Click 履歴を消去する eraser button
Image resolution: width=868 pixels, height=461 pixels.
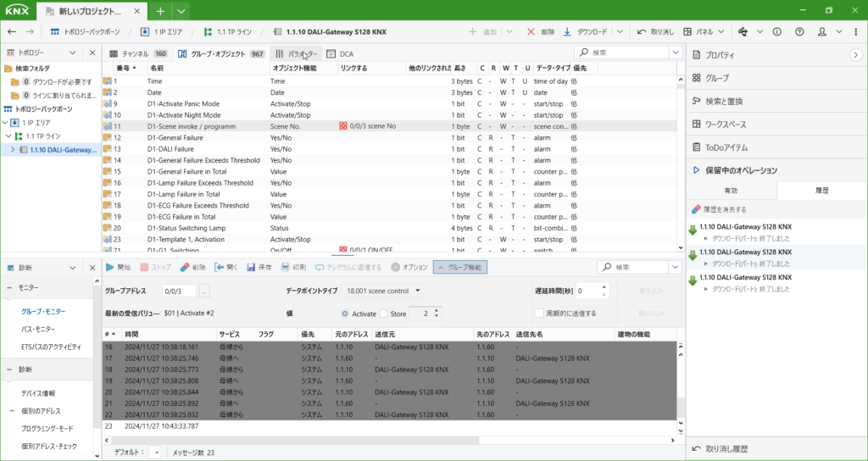click(719, 210)
